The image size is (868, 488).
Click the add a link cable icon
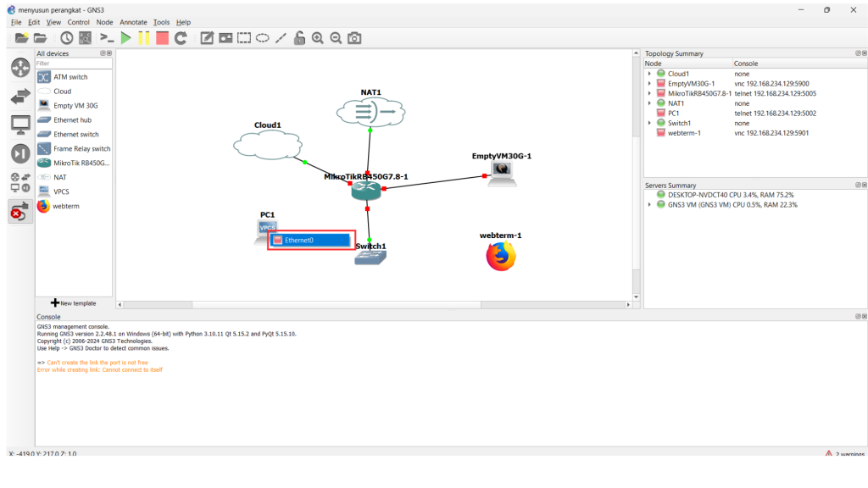coord(20,212)
